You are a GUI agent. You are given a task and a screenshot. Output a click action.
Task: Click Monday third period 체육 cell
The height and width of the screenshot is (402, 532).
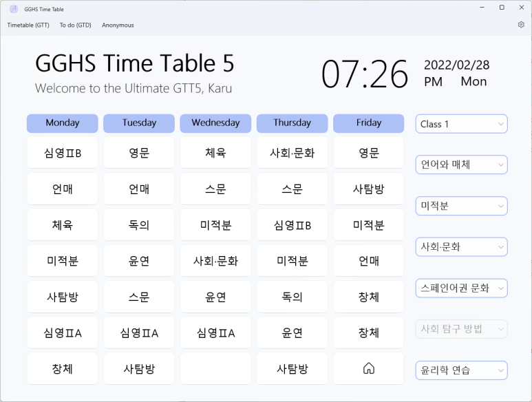(x=63, y=224)
